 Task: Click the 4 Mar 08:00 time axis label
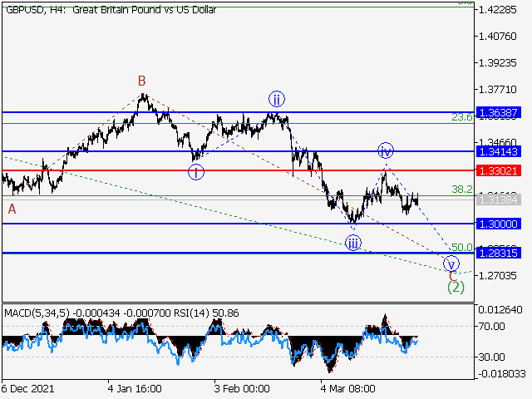[x=348, y=388]
